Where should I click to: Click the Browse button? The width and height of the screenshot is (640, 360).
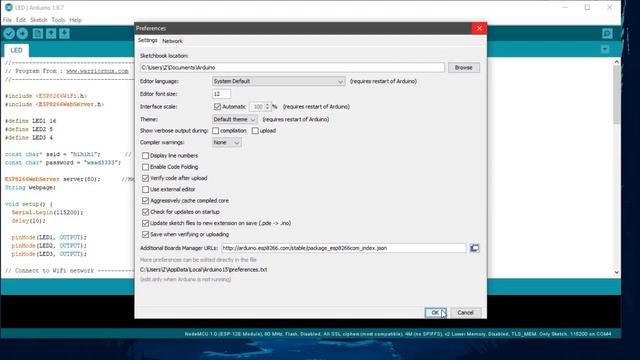(464, 67)
